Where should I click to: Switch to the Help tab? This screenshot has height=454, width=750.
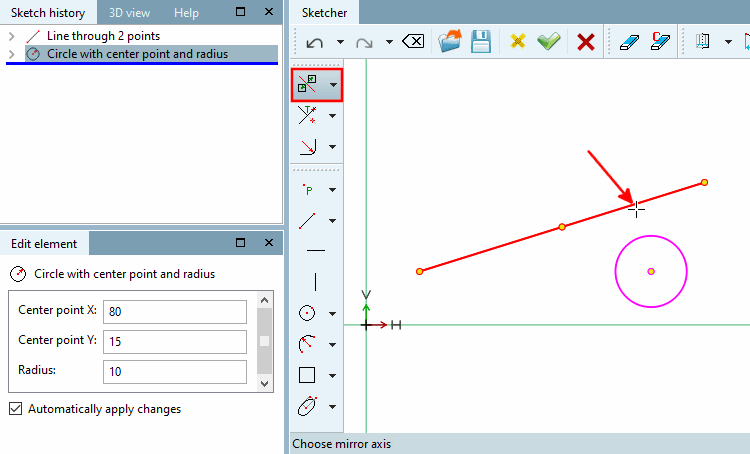pyautogui.click(x=186, y=13)
